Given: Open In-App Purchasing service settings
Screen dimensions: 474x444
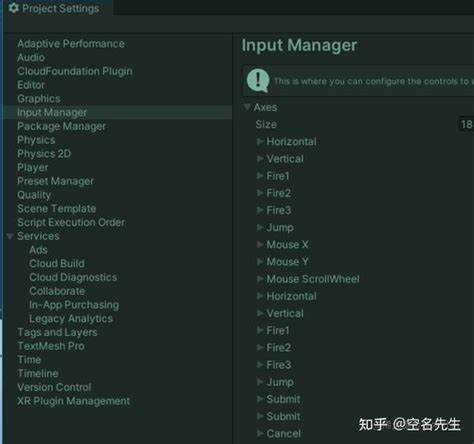Looking at the screenshot, I should 74,305.
